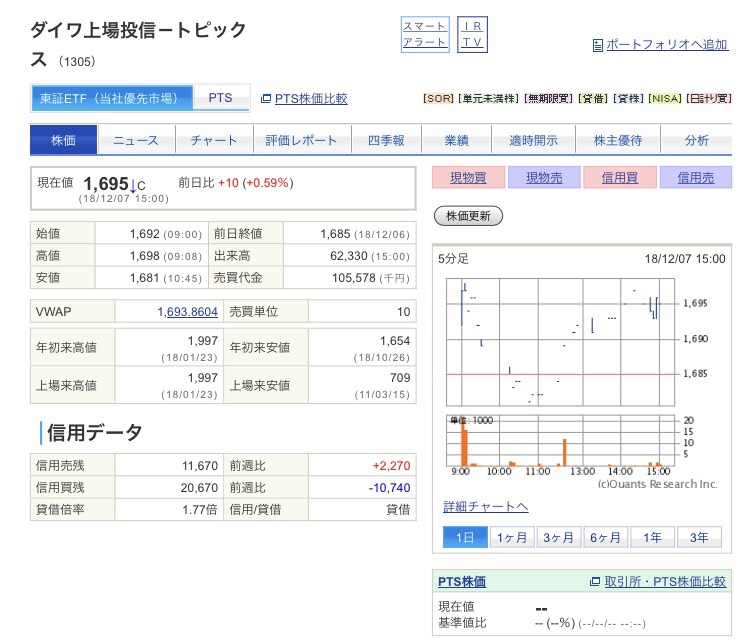
Task: Click the [SOR] tag
Action: tap(438, 99)
